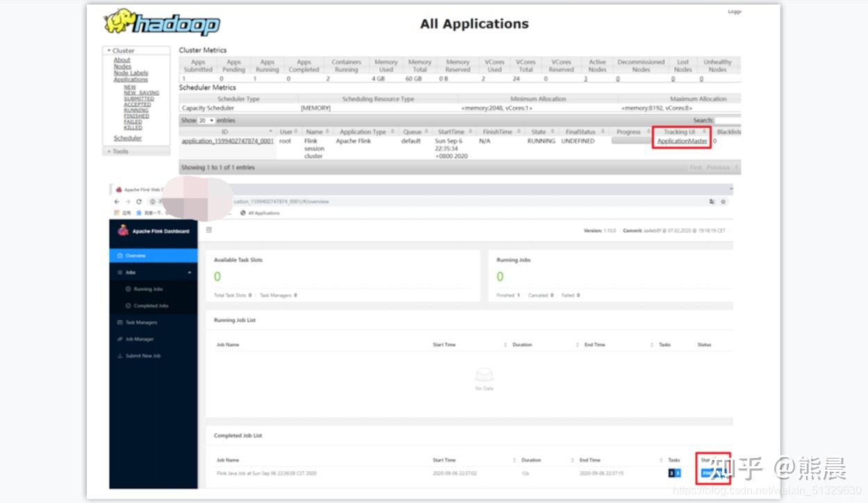The height and width of the screenshot is (503, 868).
Task: Click the YARN Search input field
Action: pyautogui.click(x=728, y=120)
